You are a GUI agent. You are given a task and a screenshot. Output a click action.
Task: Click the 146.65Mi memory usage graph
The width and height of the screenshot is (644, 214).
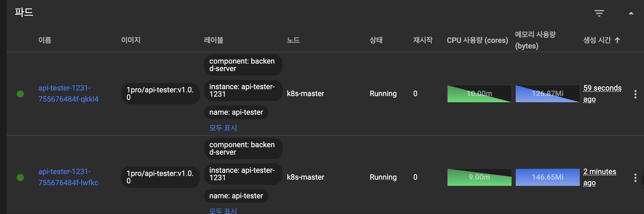548,177
